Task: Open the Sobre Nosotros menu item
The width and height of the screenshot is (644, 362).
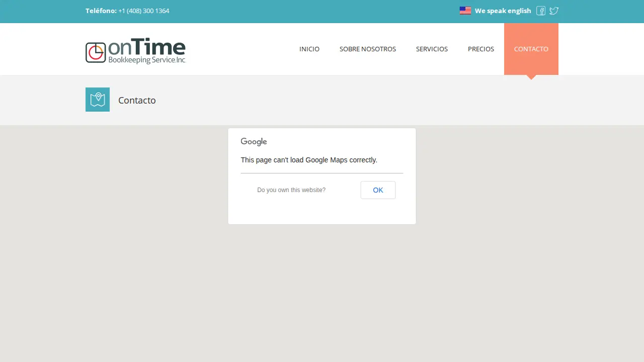Action: click(368, 49)
